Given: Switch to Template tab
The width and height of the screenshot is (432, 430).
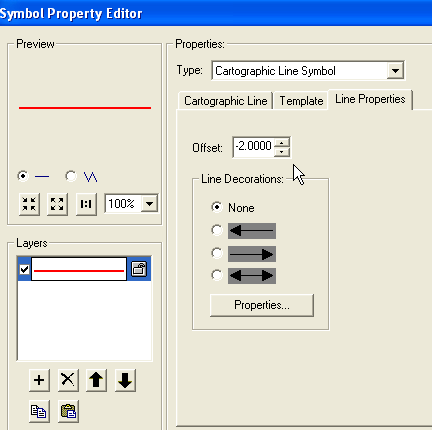Looking at the screenshot, I should coord(301,101).
